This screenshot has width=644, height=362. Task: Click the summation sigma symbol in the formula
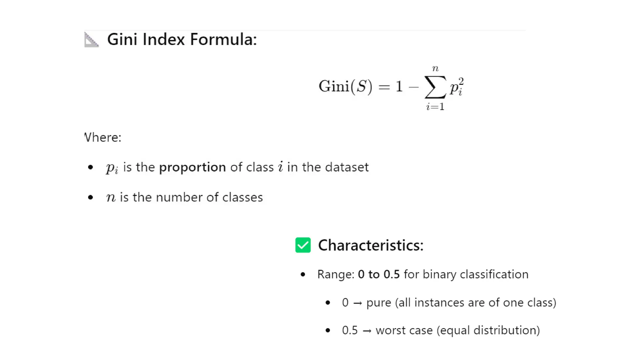tap(435, 87)
